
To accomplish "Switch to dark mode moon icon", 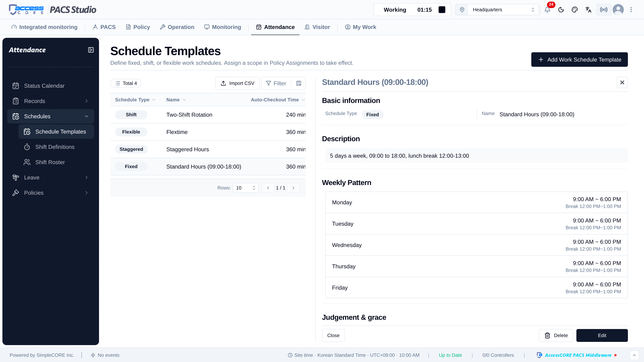I will pyautogui.click(x=561, y=10).
